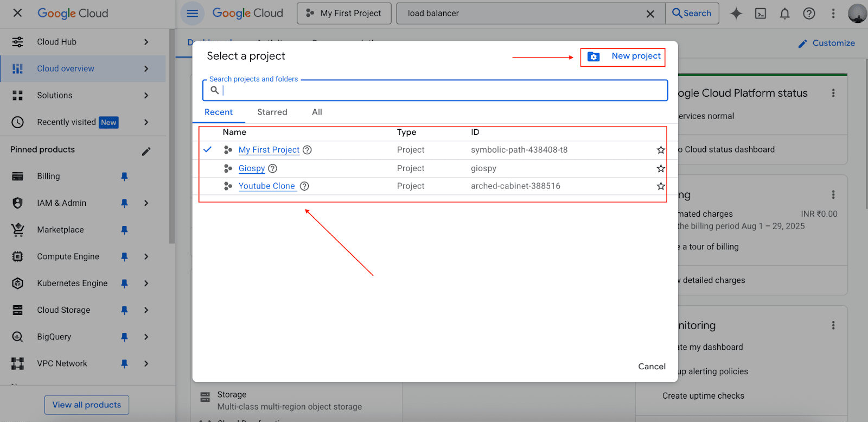Screen dimensions: 868x422
Task: Switch to the All tab
Action: [x=317, y=112]
